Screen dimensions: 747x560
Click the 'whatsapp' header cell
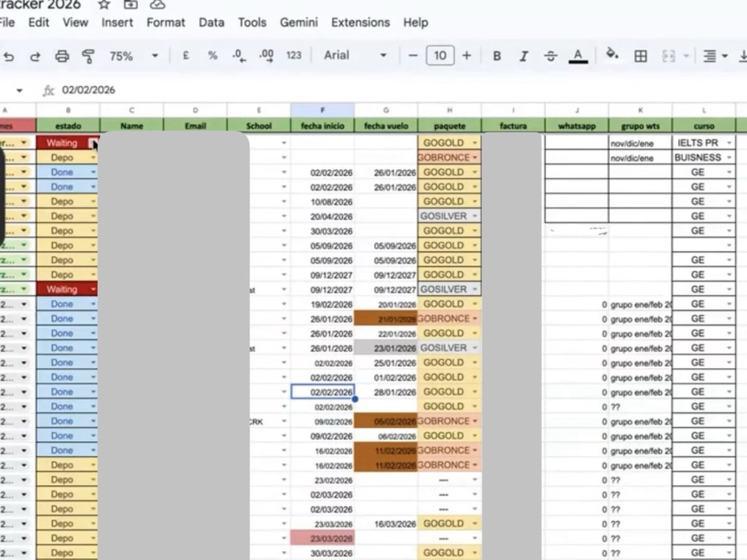[577, 125]
